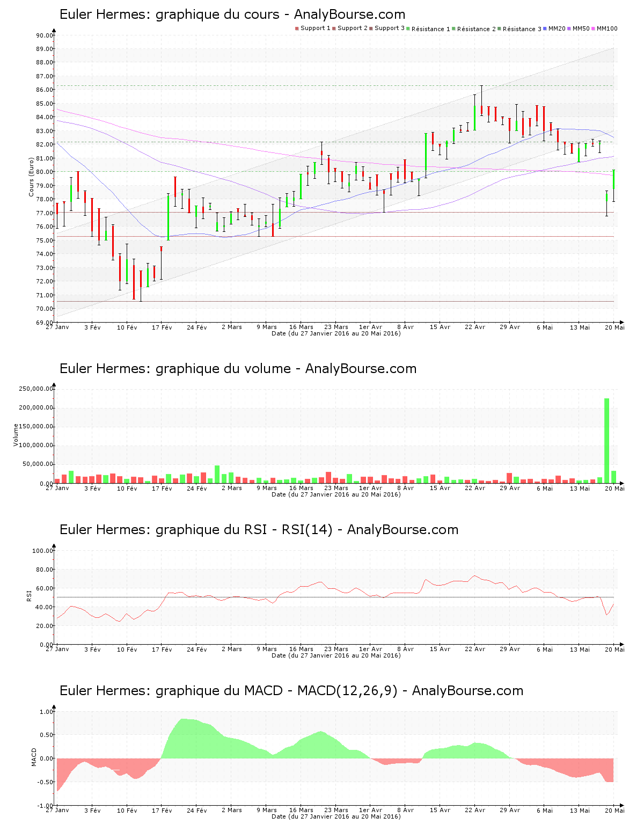Image resolution: width=644 pixels, height=832 pixels.
Task: Click the 'graphique du volume' chart title
Action: click(238, 369)
